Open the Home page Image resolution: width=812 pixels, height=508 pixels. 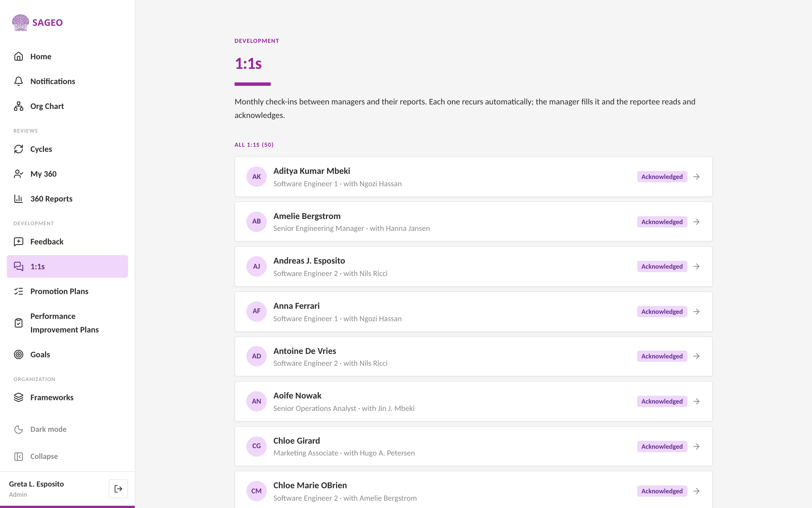pos(67,56)
